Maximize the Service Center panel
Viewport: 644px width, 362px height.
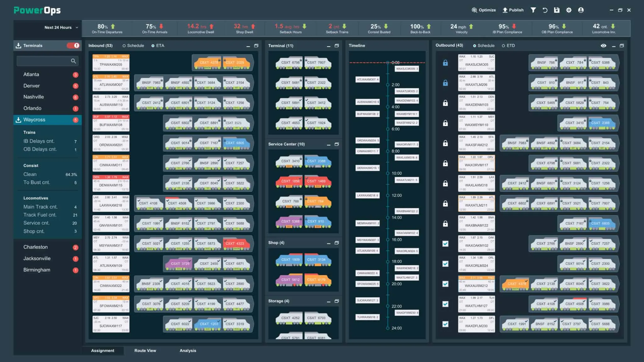click(x=337, y=144)
